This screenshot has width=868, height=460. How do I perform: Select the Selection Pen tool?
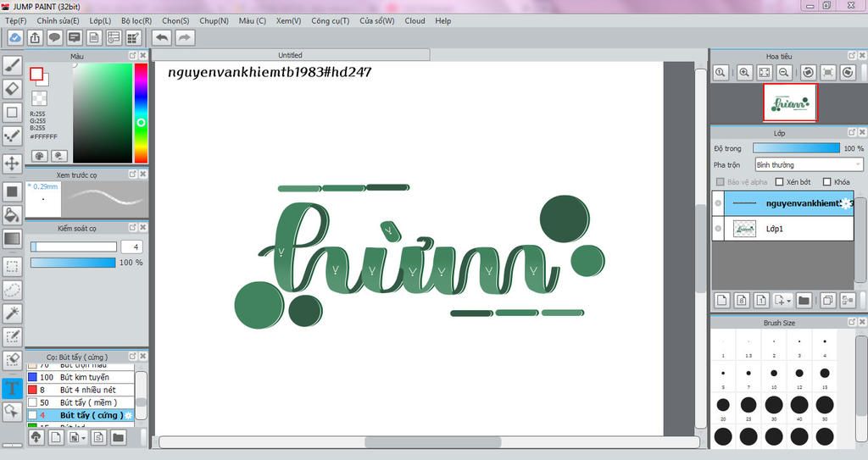pyautogui.click(x=12, y=336)
